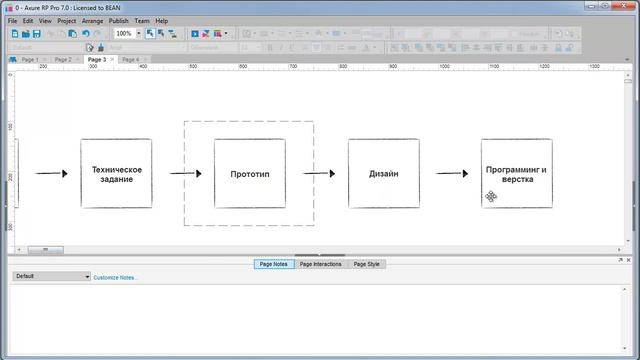Screen dimensions: 640x360
Task: Switch to contained selection mode arrow
Action: (x=161, y=34)
